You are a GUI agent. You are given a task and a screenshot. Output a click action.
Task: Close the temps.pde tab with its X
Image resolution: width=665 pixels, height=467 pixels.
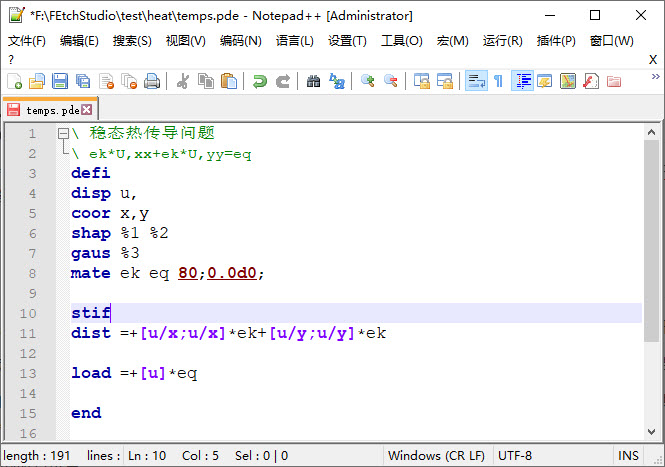87,110
